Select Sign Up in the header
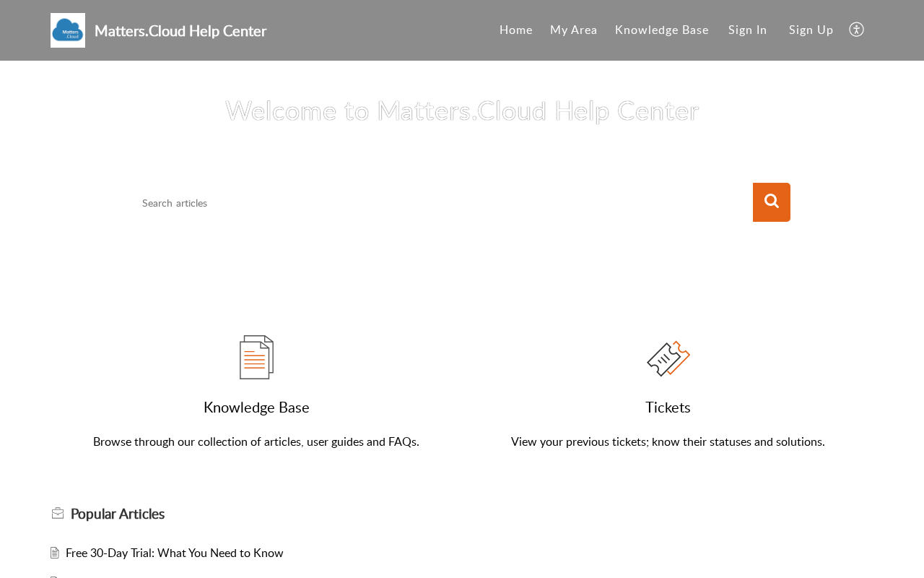 tap(811, 30)
